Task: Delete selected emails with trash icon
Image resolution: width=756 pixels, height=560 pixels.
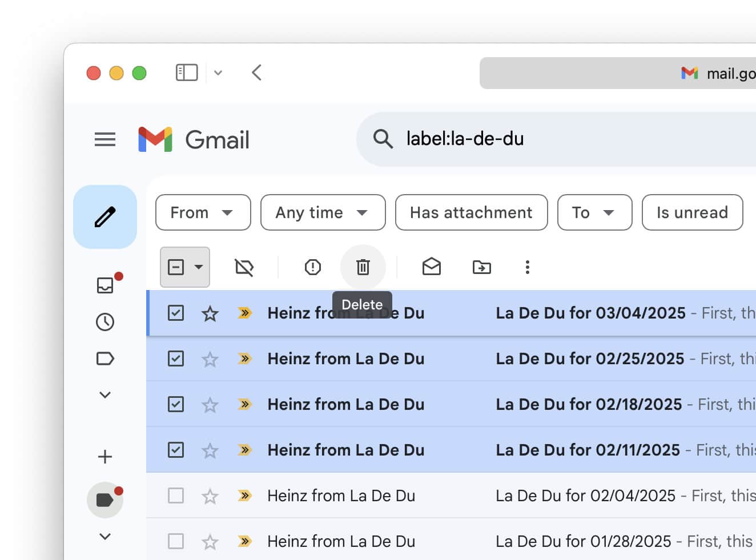Action: (363, 267)
